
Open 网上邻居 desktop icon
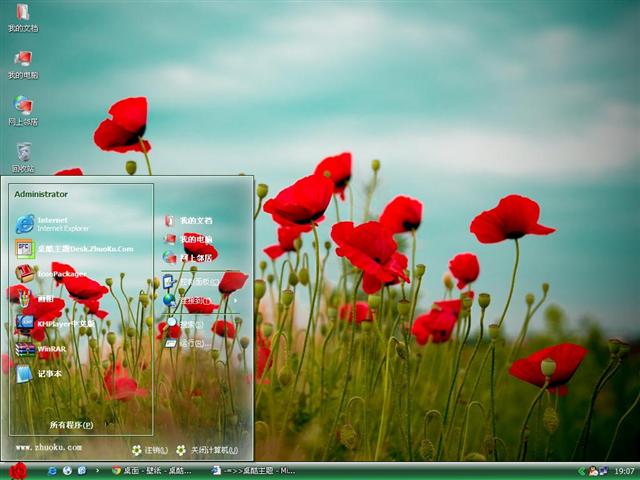(x=22, y=109)
